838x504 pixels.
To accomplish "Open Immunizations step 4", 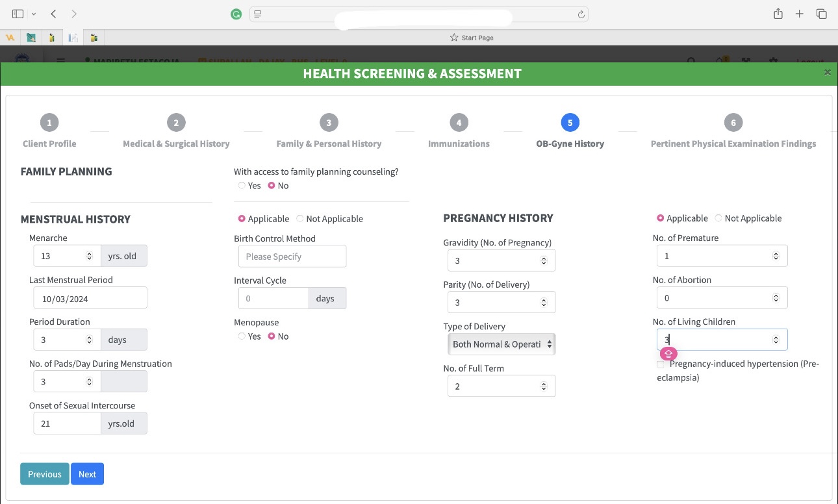I will [459, 123].
